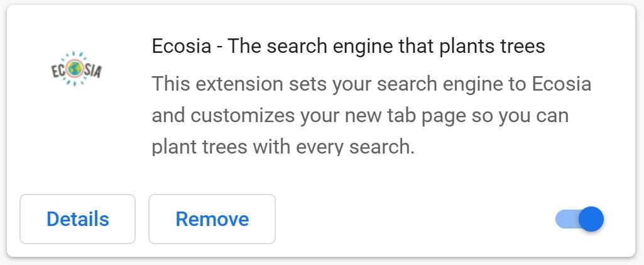
Task: Click the extension title beginning "Ecosia - The search"
Action: coord(348,47)
